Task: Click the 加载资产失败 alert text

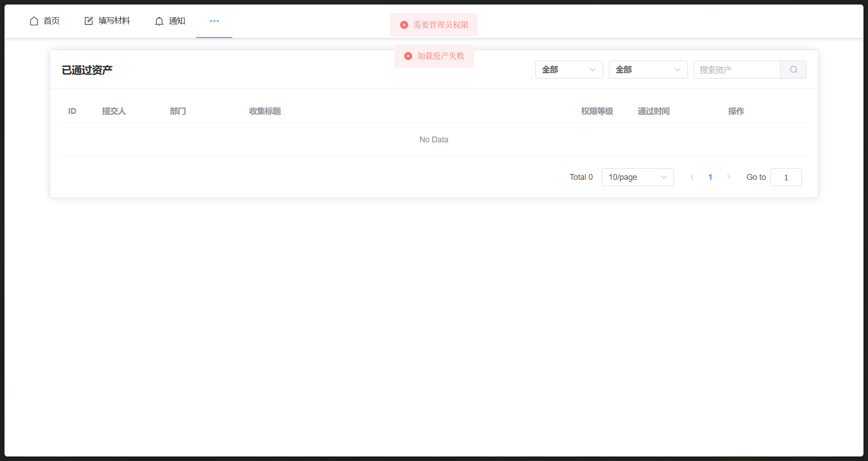Action: point(441,56)
